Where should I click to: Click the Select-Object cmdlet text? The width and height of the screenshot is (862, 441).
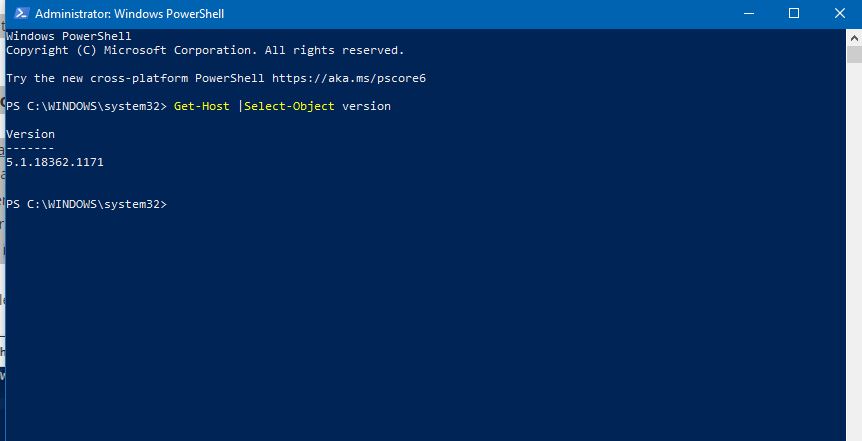pos(289,106)
